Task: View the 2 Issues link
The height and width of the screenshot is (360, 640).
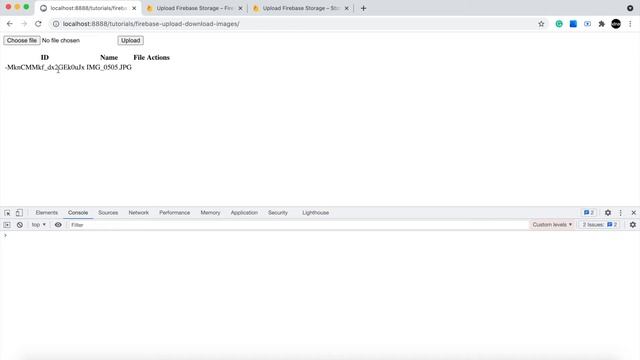Action: (x=600, y=225)
